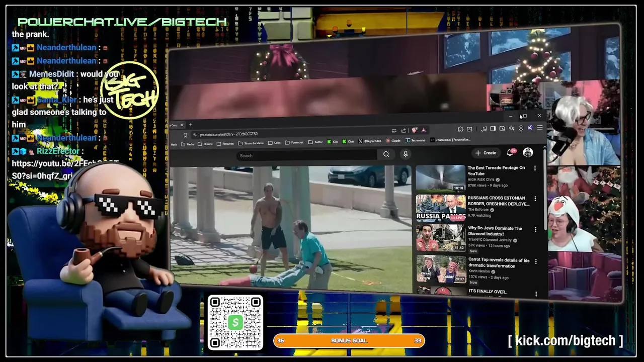Open the Twitter bookmarks folder
Screen dimensions: 644x362
(x=315, y=142)
